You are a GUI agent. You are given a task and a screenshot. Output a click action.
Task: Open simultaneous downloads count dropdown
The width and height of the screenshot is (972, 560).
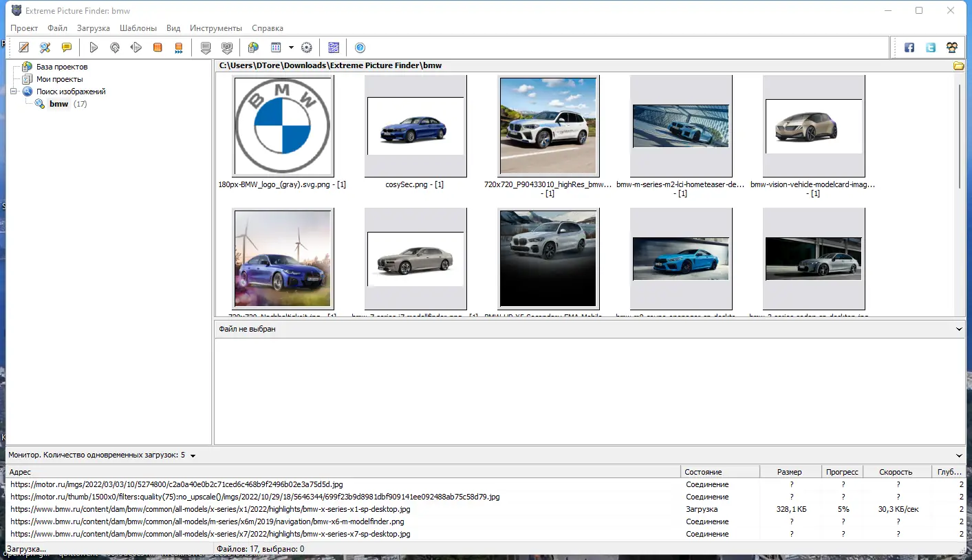coord(193,455)
